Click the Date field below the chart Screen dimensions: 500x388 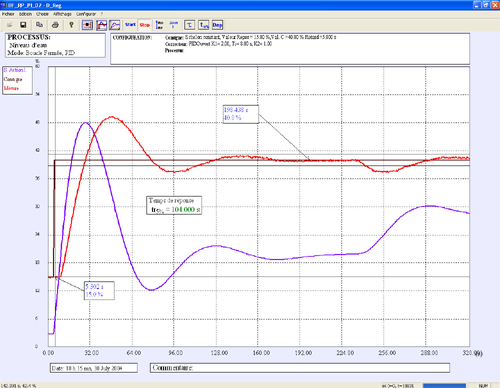94,368
